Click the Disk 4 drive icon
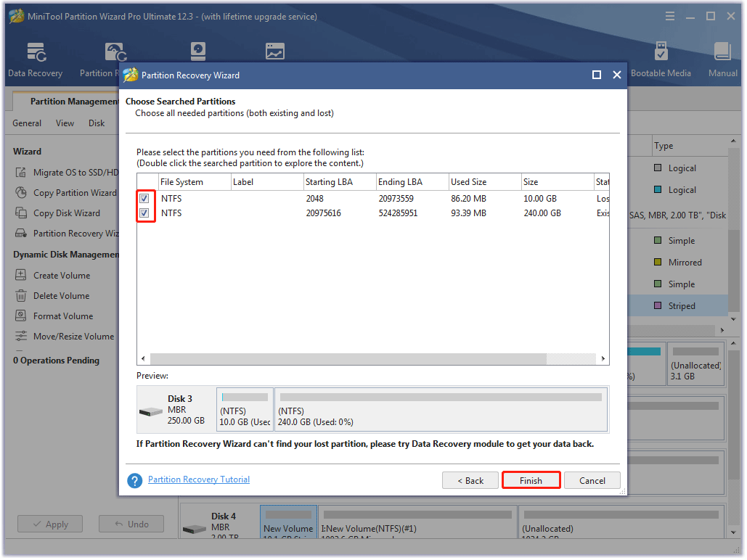Screen dimensions: 747x560 pyautogui.click(x=195, y=529)
